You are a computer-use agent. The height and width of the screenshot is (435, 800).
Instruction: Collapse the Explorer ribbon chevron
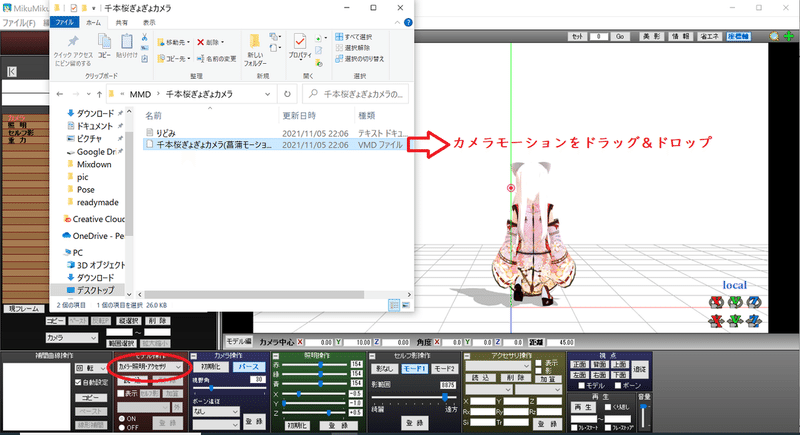click(x=397, y=22)
